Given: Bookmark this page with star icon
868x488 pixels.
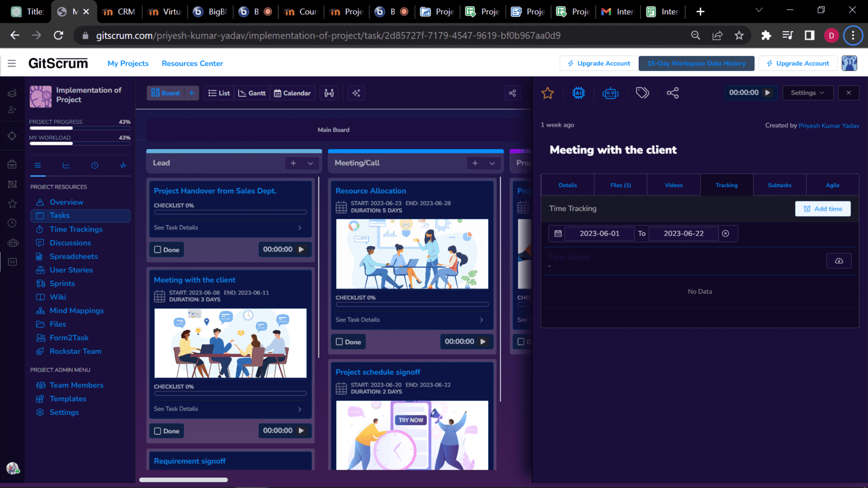Looking at the screenshot, I should point(739,35).
